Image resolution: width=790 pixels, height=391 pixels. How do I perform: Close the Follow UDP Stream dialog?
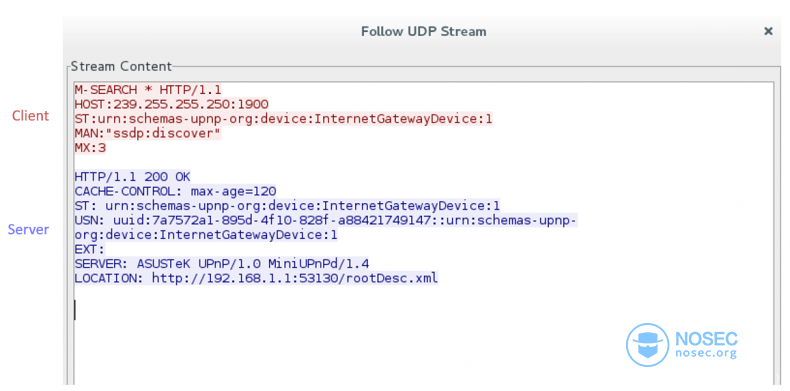[768, 31]
